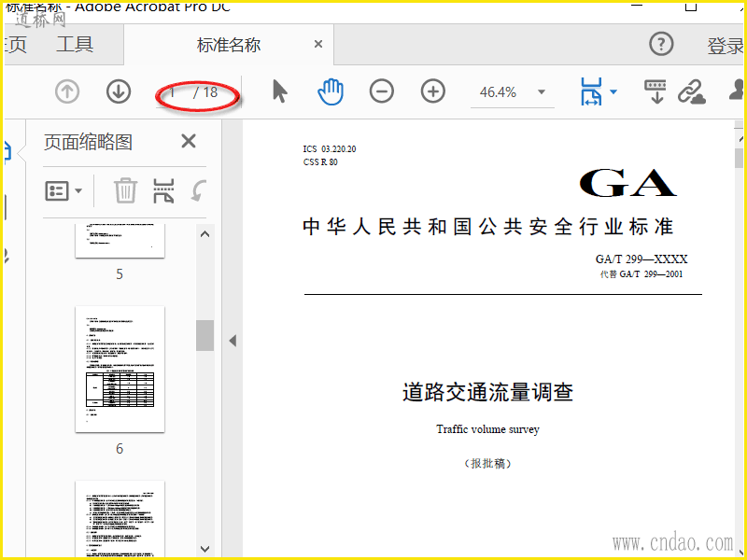Image resolution: width=747 pixels, height=560 pixels.
Task: Select page 6 thumbnail
Action: pyautogui.click(x=120, y=369)
